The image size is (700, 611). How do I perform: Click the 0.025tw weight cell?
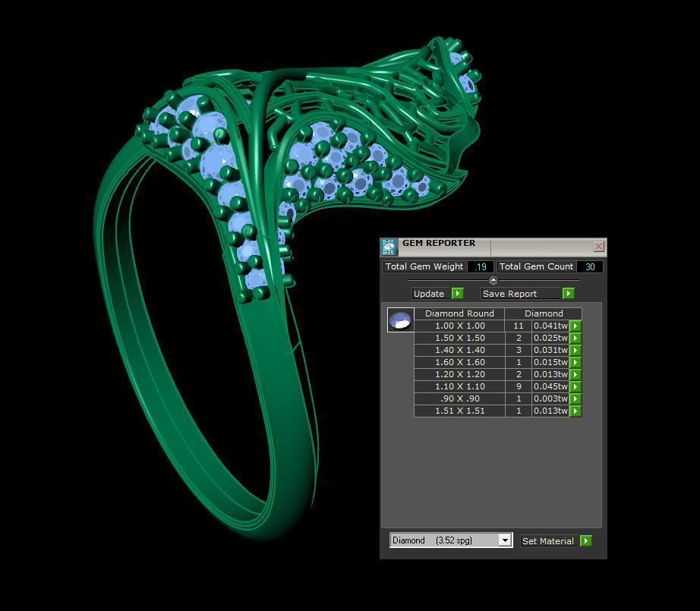[x=550, y=338]
